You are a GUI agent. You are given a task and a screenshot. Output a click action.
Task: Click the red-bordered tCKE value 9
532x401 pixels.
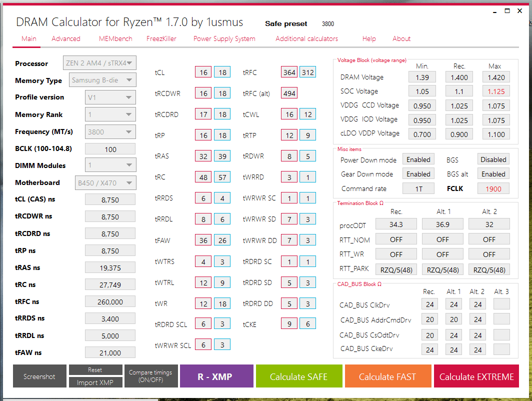tap(289, 323)
